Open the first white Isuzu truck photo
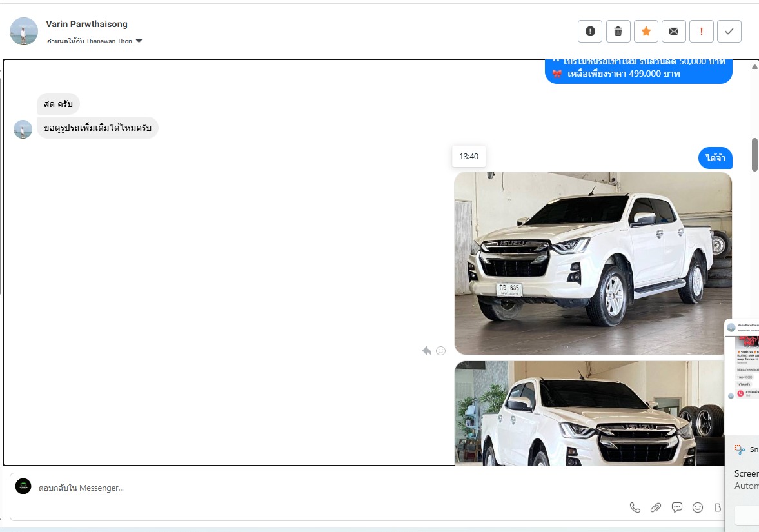Screen dimensions: 759x532 pyautogui.click(x=593, y=263)
